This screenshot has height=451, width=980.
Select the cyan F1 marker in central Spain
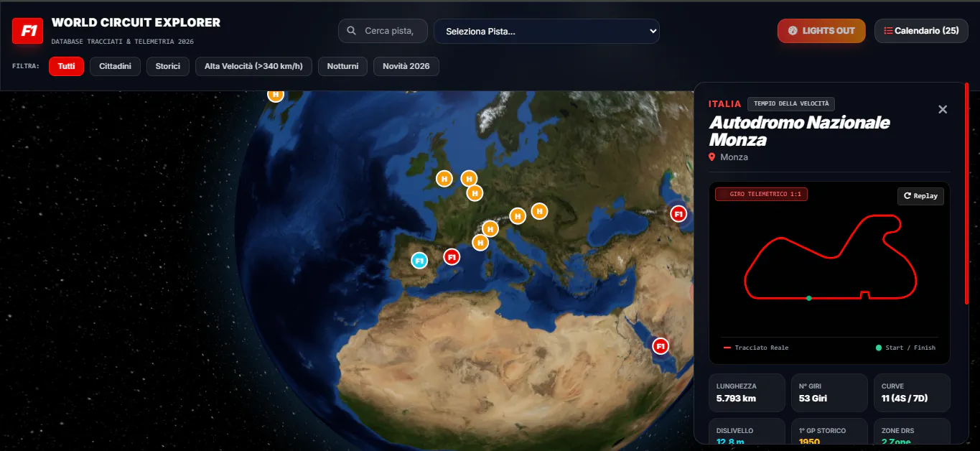tap(419, 260)
